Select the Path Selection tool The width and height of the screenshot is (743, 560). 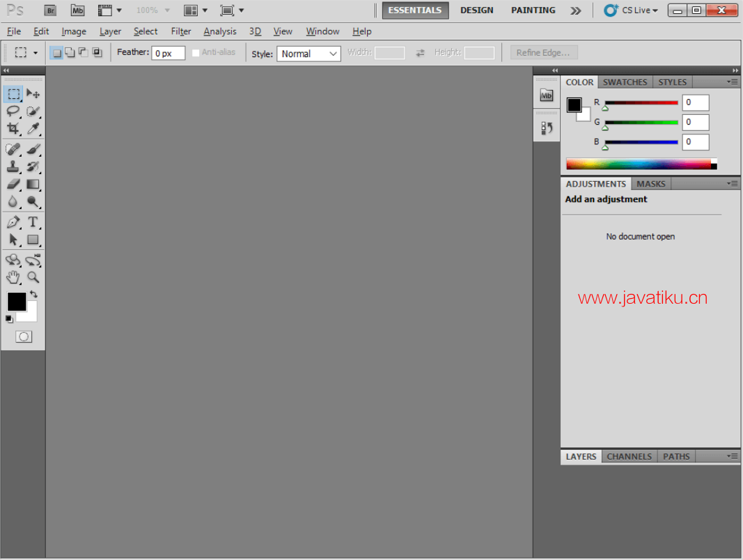tap(13, 240)
